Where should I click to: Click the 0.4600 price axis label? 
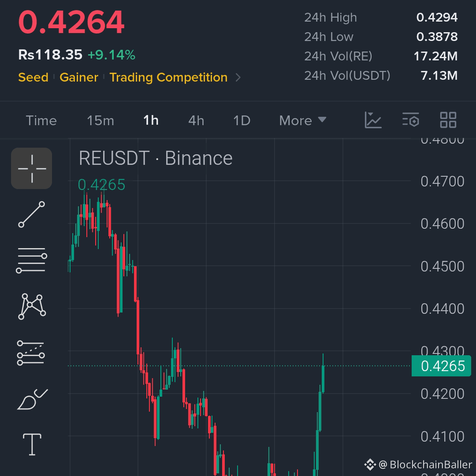pyautogui.click(x=443, y=224)
